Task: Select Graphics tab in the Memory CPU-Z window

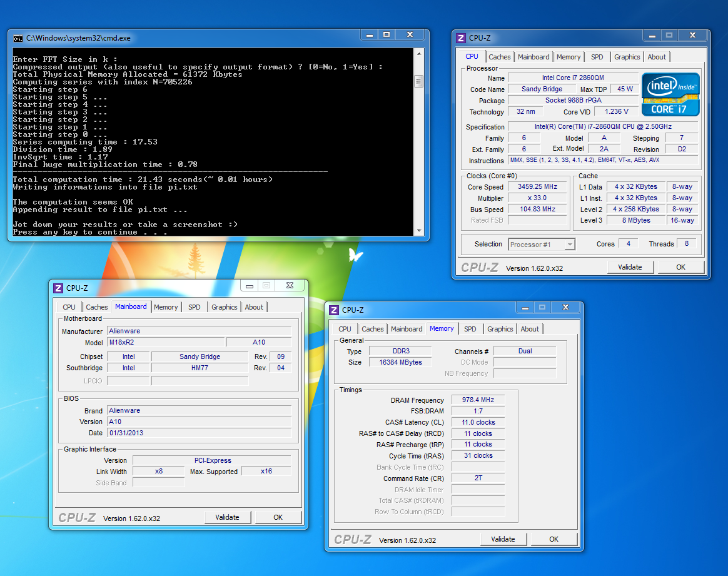Action: tap(500, 329)
